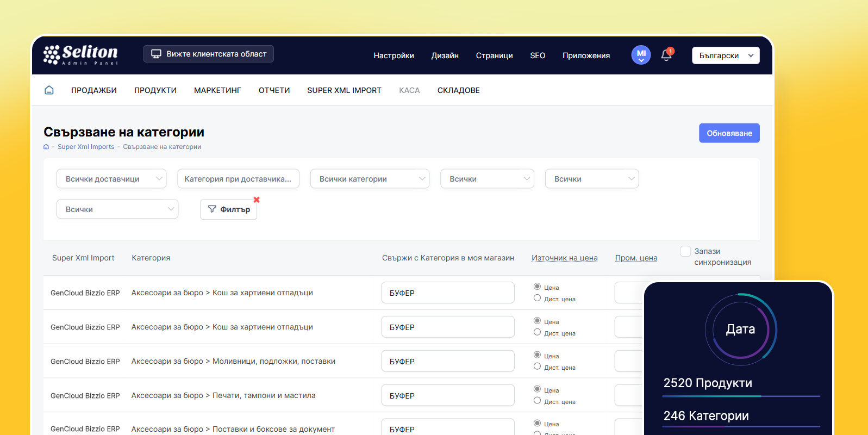This screenshot has width=868, height=435.
Task: Go to dashboard via home icon
Action: [49, 90]
